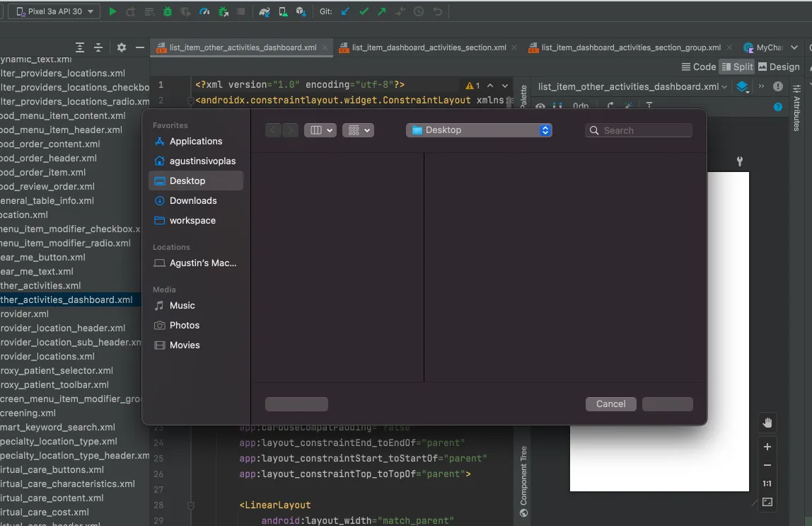
Task: Open virtual_care_characteristics.xml in project tree
Action: [67, 484]
